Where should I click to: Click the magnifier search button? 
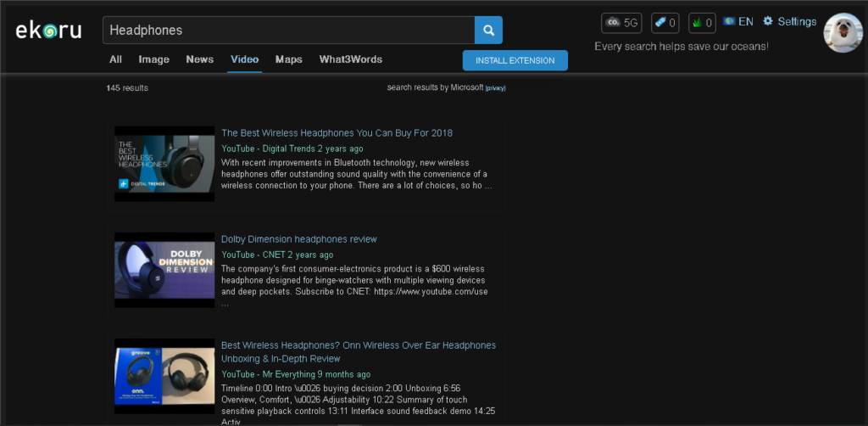(489, 30)
